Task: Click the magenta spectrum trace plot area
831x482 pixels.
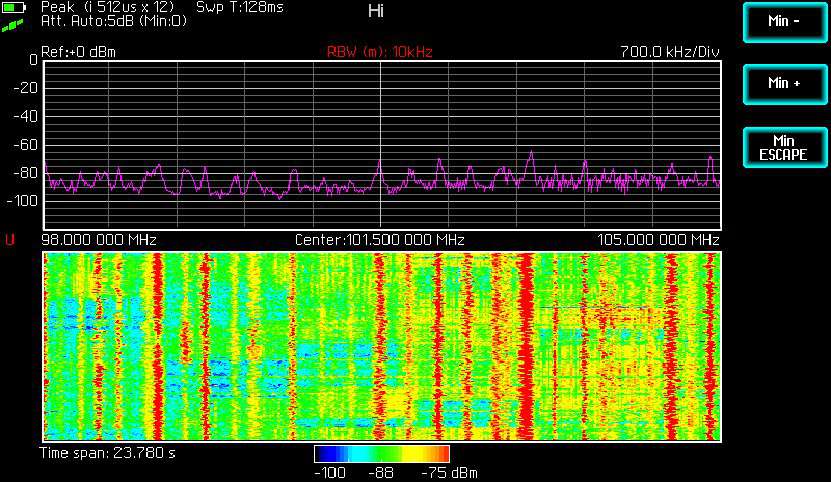Action: 381,144
